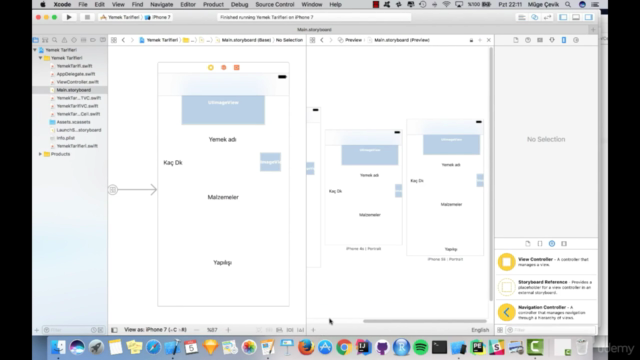This screenshot has width=640, height=360.
Task: Zoom in the storyboard canvas
Action: click(x=228, y=330)
